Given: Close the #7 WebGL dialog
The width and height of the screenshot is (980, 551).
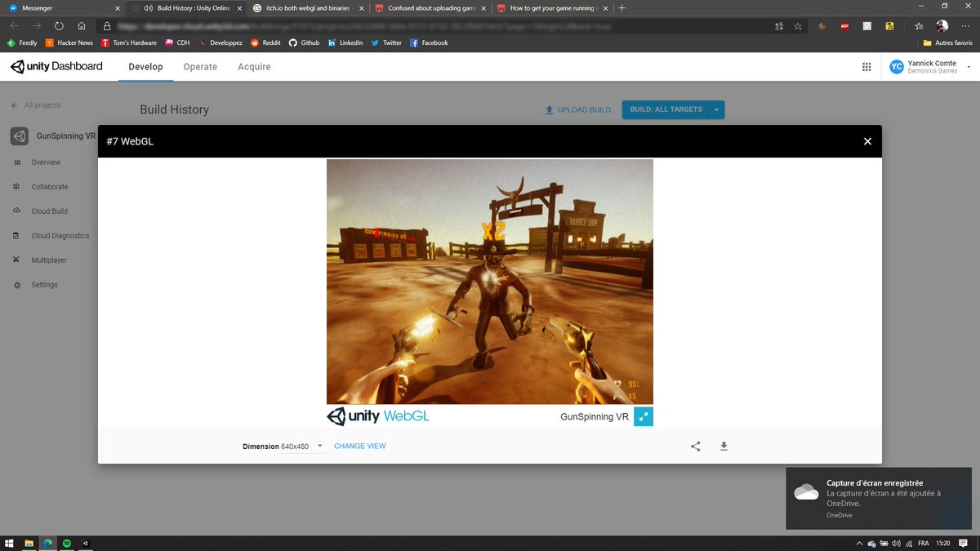Looking at the screenshot, I should (x=867, y=141).
